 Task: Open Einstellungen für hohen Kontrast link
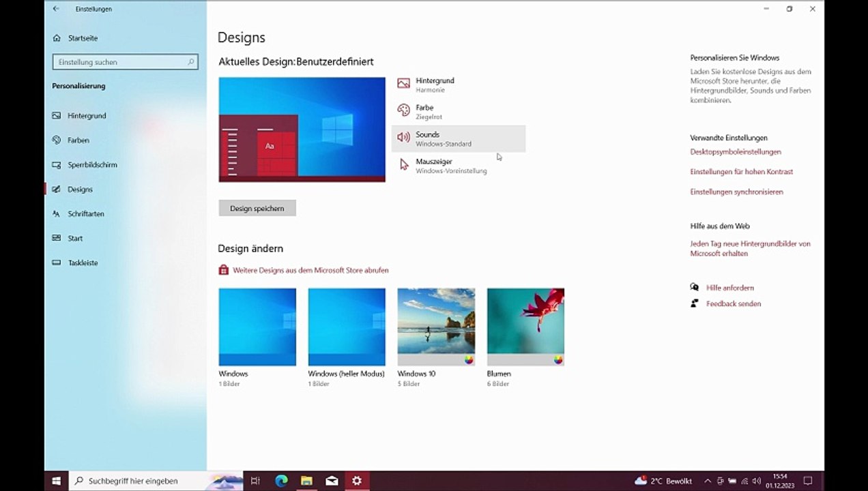pyautogui.click(x=741, y=172)
